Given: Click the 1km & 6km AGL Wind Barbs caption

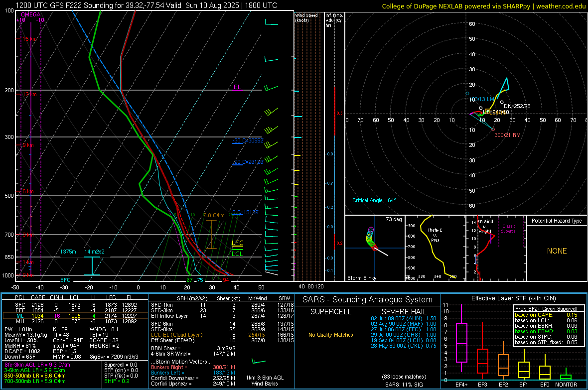Looking at the screenshot, I should (265, 381).
